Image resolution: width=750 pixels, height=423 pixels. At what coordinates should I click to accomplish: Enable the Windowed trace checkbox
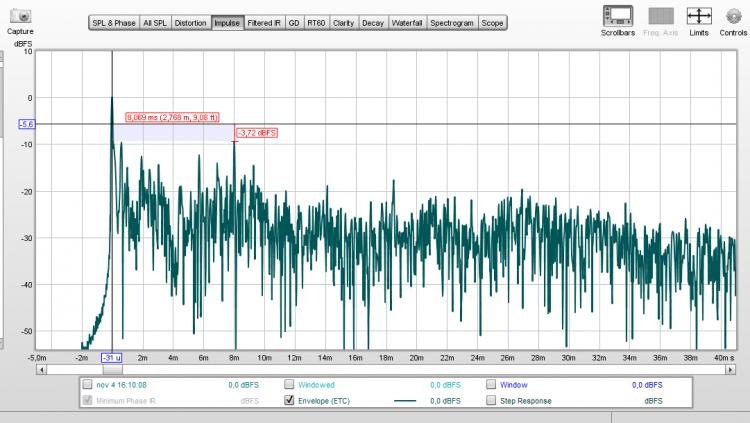pyautogui.click(x=289, y=384)
